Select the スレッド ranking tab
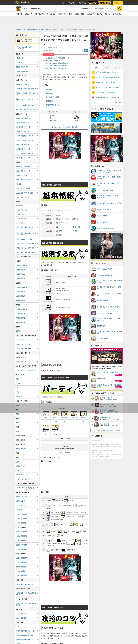 pyautogui.click(x=117, y=68)
